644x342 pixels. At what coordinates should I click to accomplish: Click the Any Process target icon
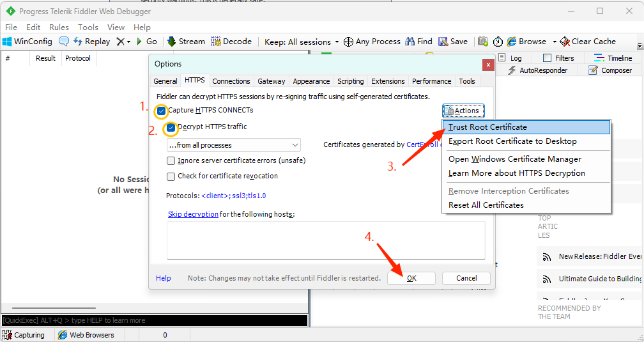(x=348, y=42)
